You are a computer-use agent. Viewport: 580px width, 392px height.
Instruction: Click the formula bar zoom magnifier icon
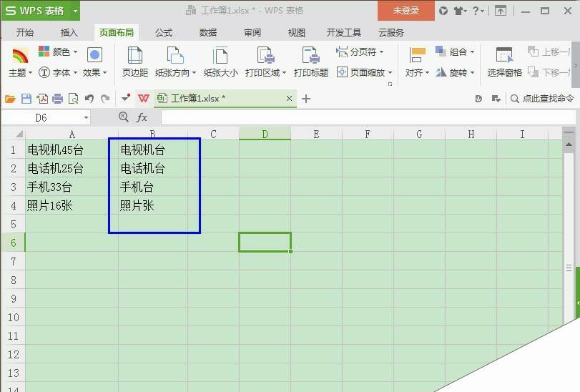click(x=124, y=117)
